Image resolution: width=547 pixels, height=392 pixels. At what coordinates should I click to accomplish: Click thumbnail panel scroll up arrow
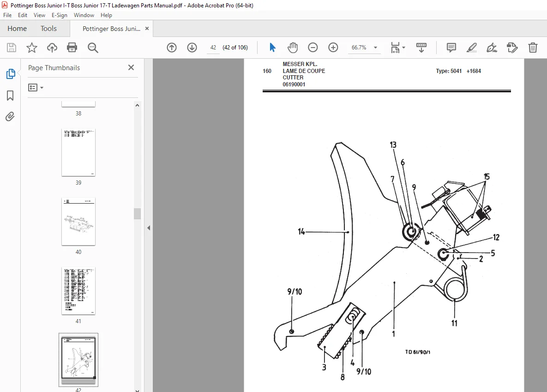pyautogui.click(x=138, y=105)
